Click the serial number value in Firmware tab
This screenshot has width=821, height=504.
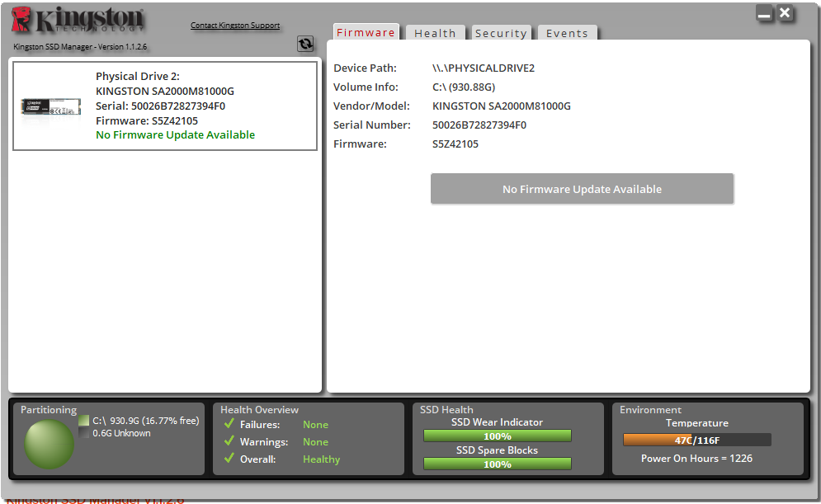click(479, 125)
